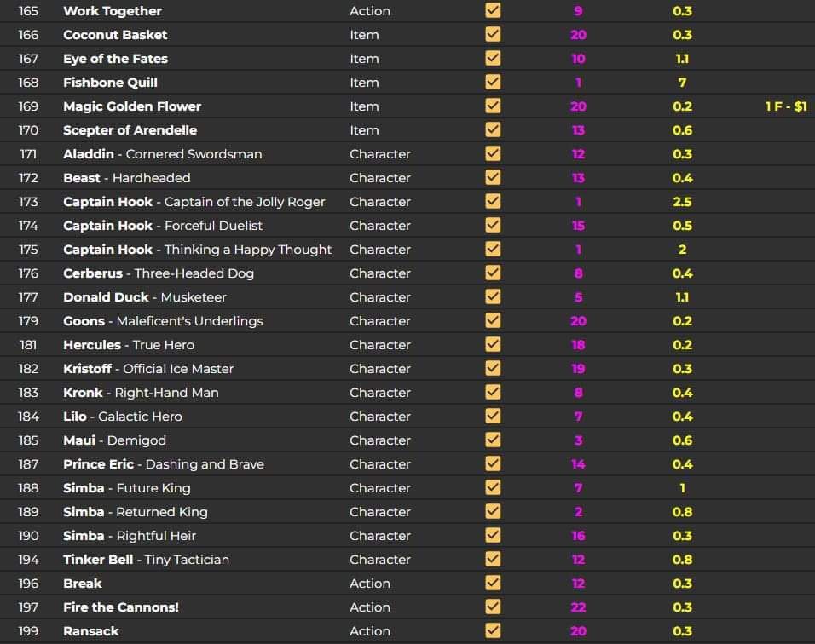The height and width of the screenshot is (644, 815).
Task: Open Cerberus - Three-Headed Dog entry
Action: [159, 273]
